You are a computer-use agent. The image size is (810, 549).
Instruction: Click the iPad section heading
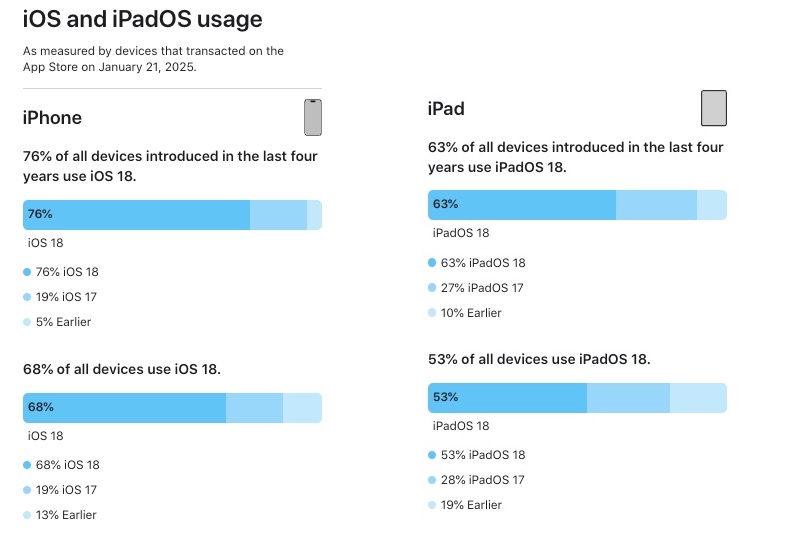pos(446,109)
